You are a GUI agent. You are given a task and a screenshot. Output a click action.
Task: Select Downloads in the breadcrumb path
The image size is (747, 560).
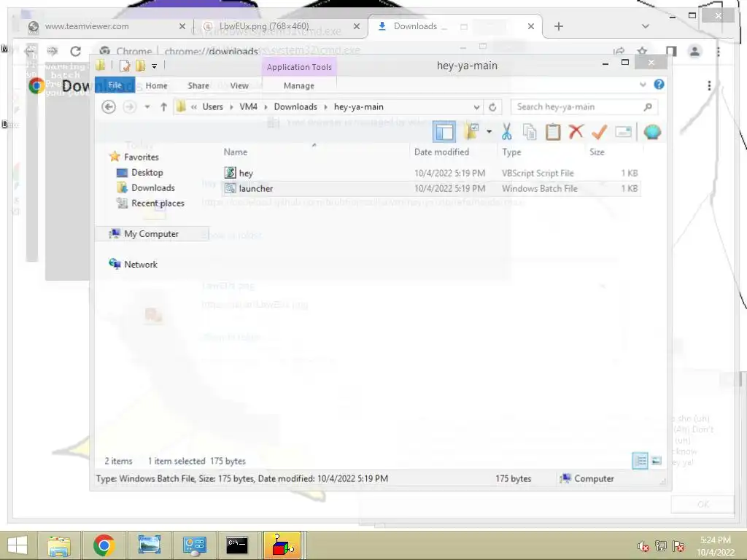[x=295, y=106]
